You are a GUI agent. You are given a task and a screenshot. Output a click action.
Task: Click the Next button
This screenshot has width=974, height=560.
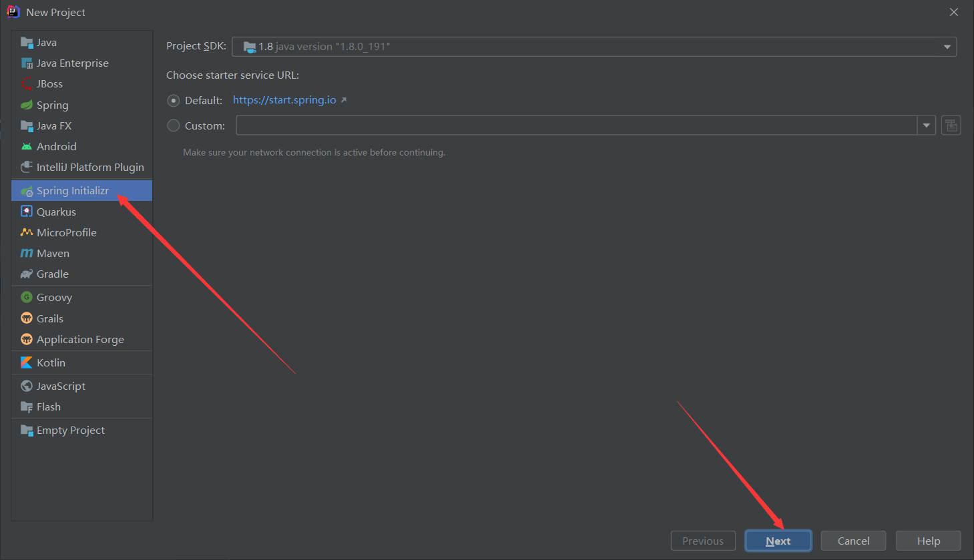pyautogui.click(x=778, y=541)
